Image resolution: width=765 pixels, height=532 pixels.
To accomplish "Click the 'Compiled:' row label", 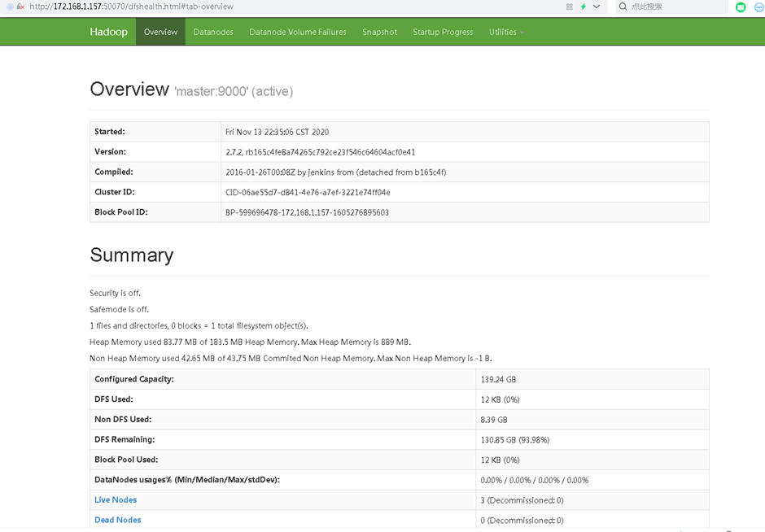I will 114,172.
